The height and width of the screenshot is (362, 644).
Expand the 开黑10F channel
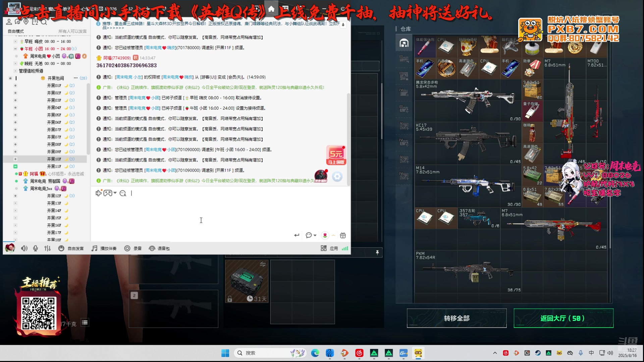(x=15, y=159)
